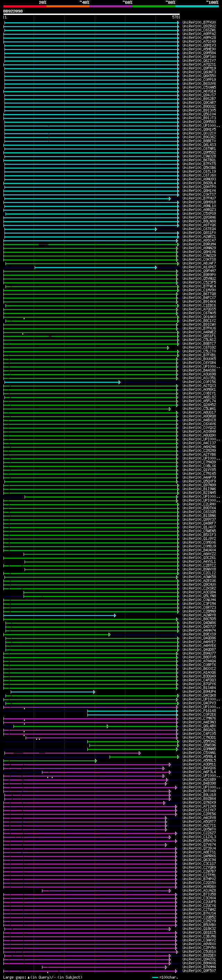Click label UniRef100_A4RWE2
The image size is (222, 980).
click(x=199, y=332)
